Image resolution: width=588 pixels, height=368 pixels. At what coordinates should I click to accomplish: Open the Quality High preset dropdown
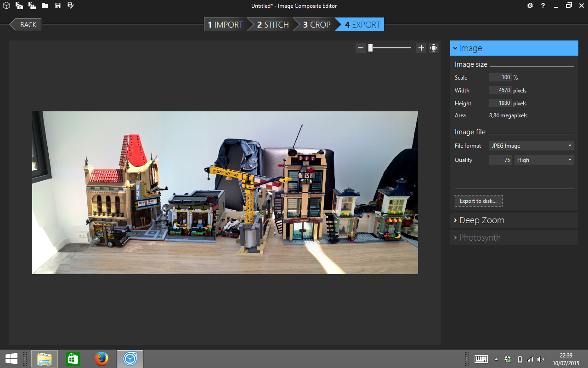click(x=544, y=160)
